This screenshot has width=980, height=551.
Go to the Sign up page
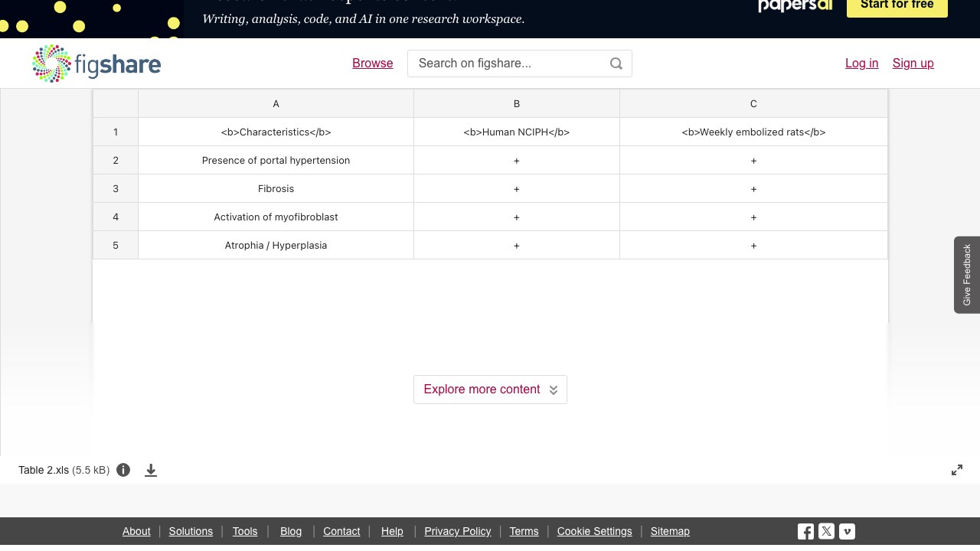tap(913, 64)
